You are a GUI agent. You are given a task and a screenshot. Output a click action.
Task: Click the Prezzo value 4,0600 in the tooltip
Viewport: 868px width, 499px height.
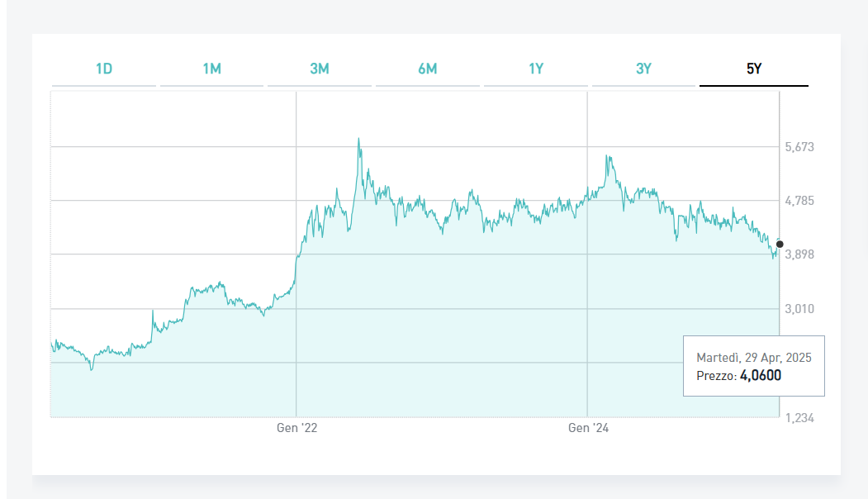760,376
